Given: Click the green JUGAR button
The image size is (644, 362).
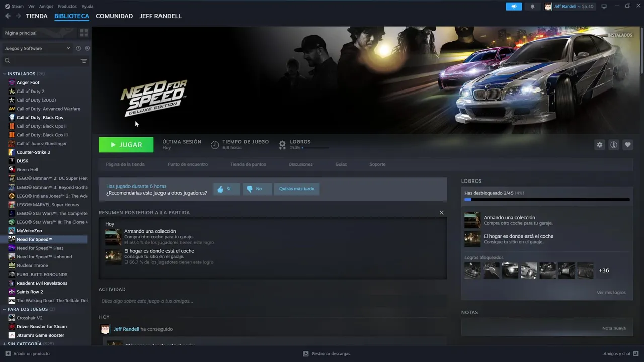Looking at the screenshot, I should tap(126, 145).
